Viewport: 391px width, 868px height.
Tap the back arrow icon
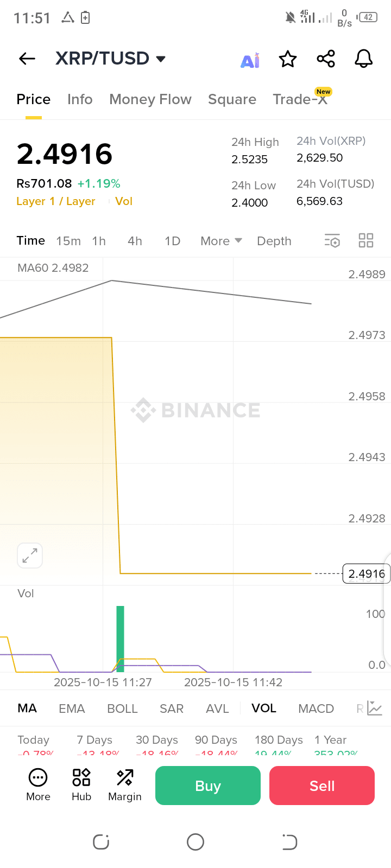tap(27, 59)
